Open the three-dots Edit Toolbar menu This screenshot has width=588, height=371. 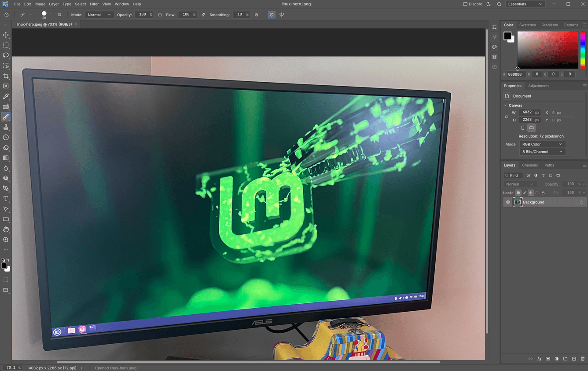(x=6, y=250)
